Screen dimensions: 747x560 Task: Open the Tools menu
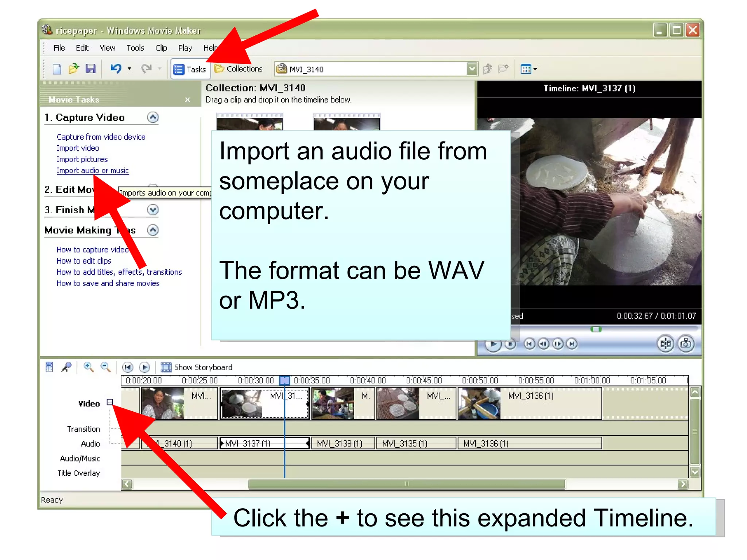tap(135, 48)
